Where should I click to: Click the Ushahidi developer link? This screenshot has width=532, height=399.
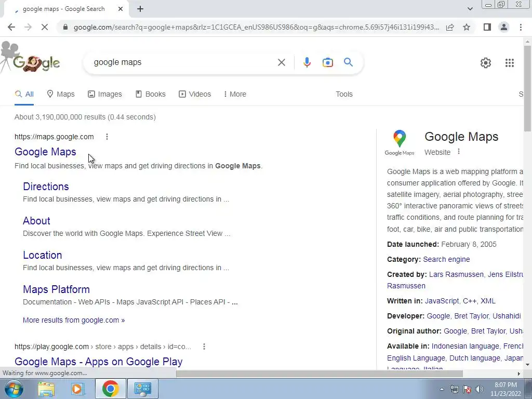[x=507, y=316]
